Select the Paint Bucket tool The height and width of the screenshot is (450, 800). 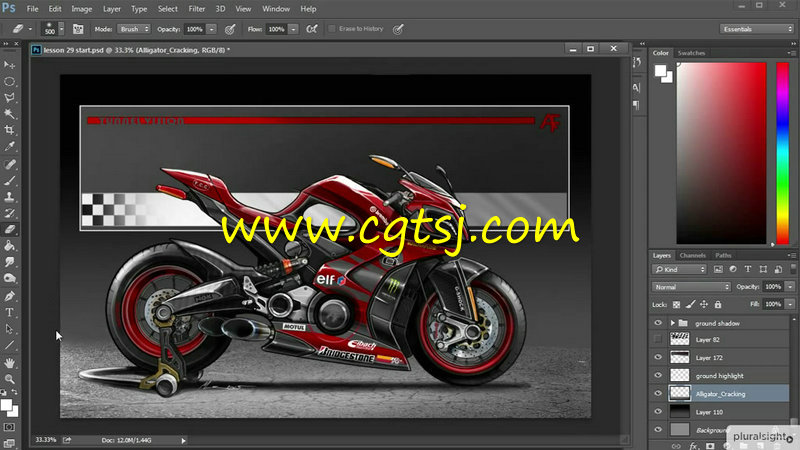[x=9, y=245]
